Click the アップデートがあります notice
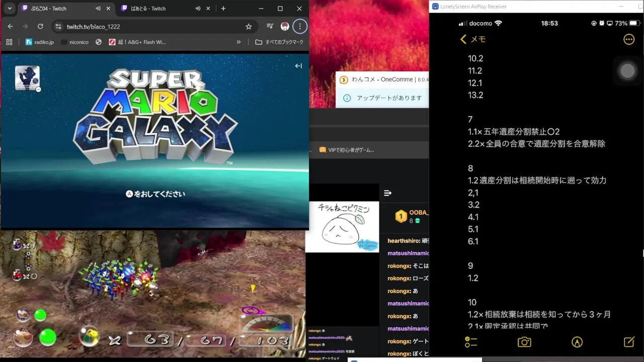 [x=389, y=98]
